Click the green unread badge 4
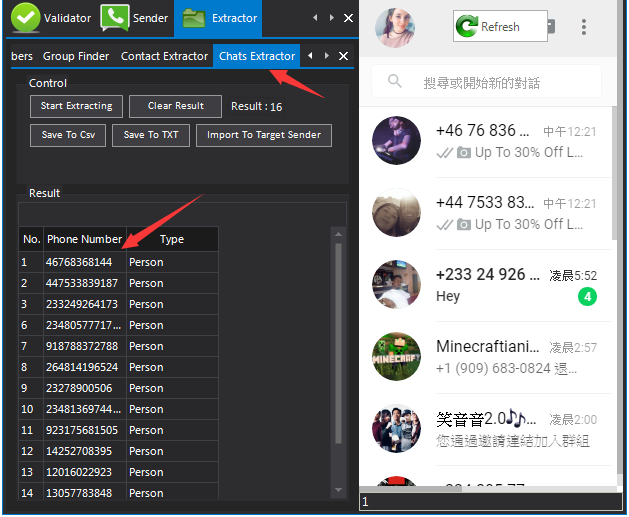 tap(587, 297)
